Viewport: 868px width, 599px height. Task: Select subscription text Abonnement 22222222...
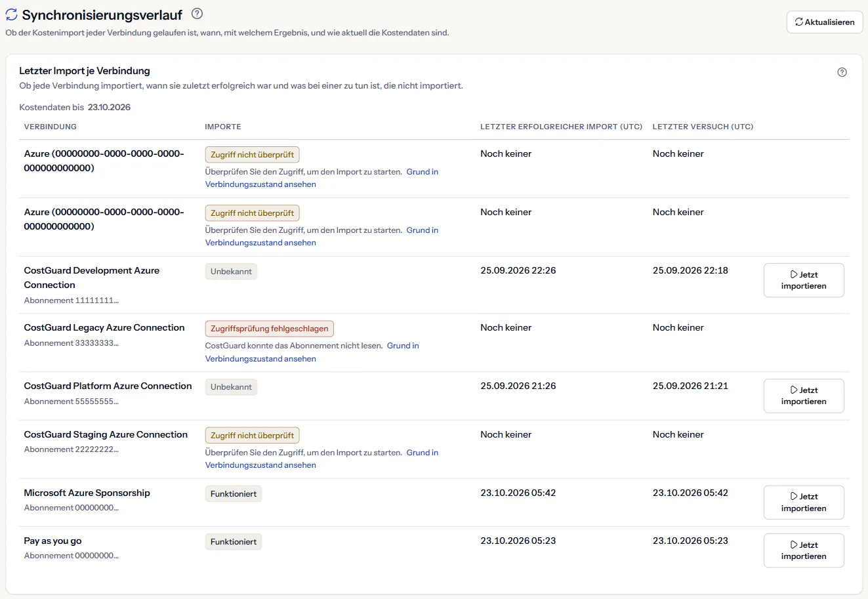click(72, 449)
